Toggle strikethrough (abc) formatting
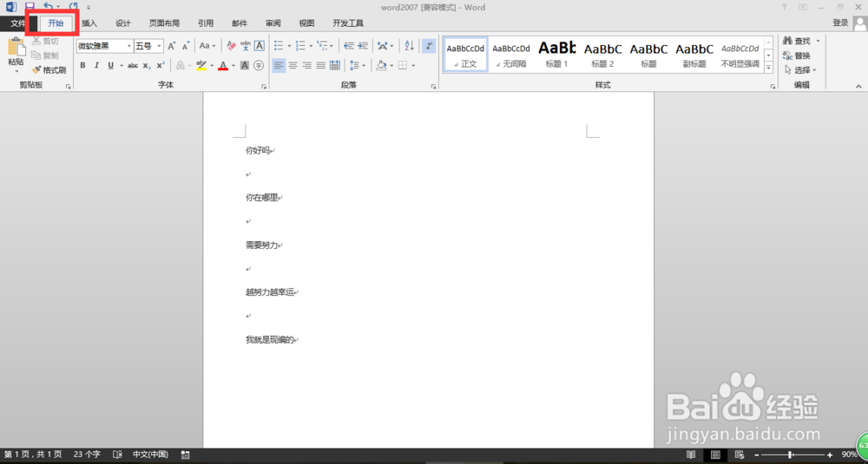 [x=133, y=66]
